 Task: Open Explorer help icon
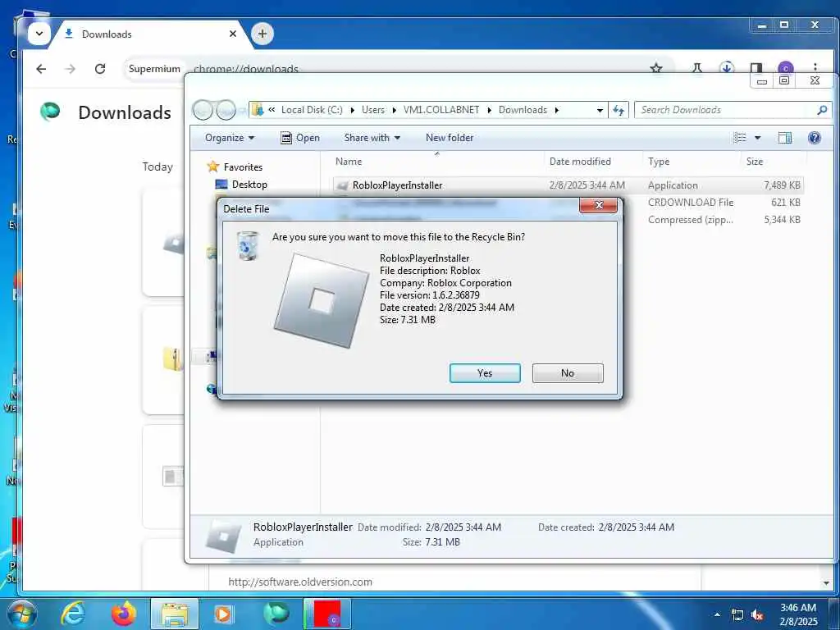[815, 138]
